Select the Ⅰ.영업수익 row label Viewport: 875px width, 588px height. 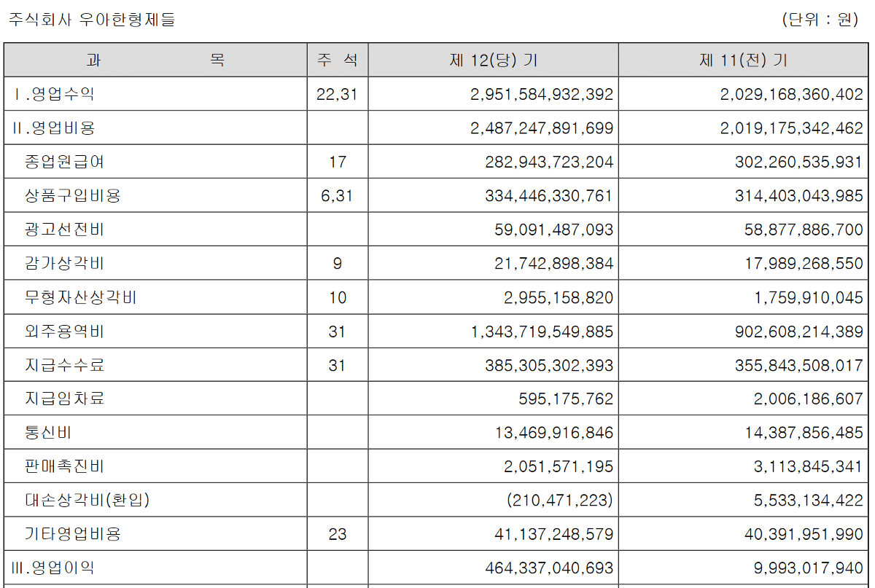(54, 94)
